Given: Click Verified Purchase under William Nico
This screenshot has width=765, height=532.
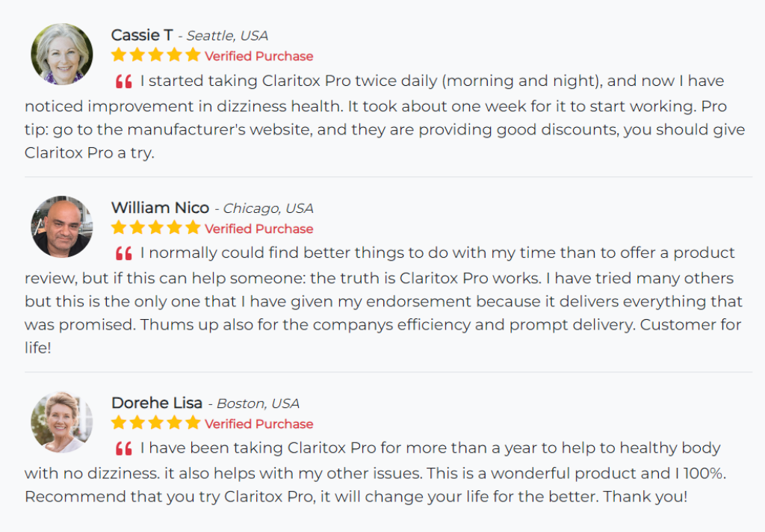Looking at the screenshot, I should tap(259, 229).
